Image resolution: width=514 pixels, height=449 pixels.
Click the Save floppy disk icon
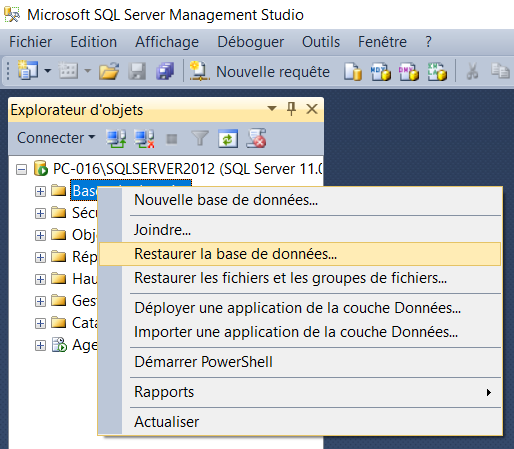(x=137, y=71)
